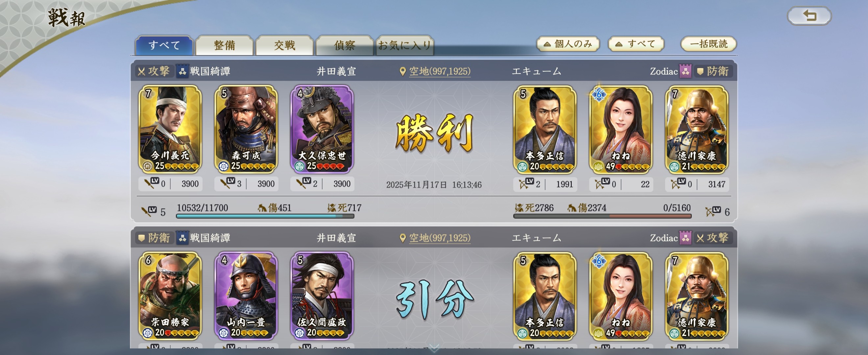Click the Zodiac clan emblem in second report
The image size is (868, 355).
point(686,238)
